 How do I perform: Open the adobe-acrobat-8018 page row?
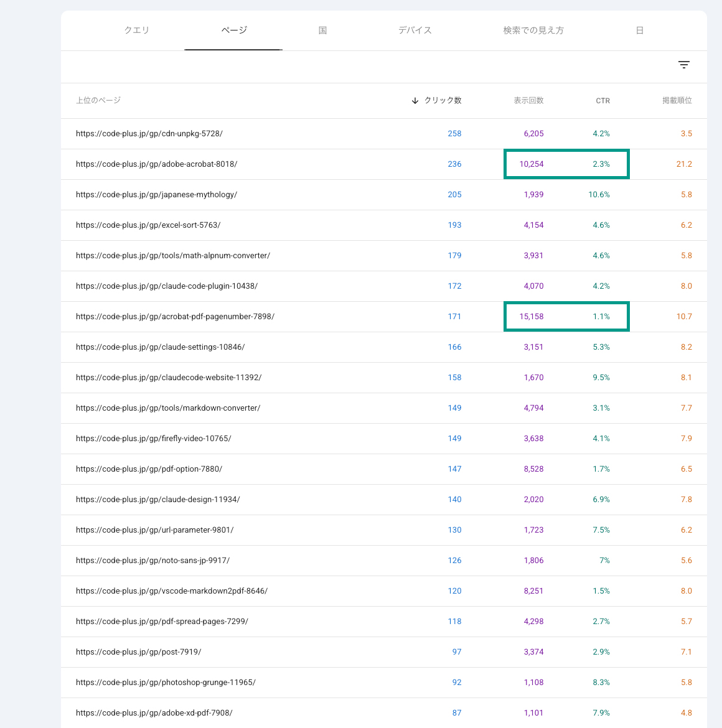[x=384, y=164]
